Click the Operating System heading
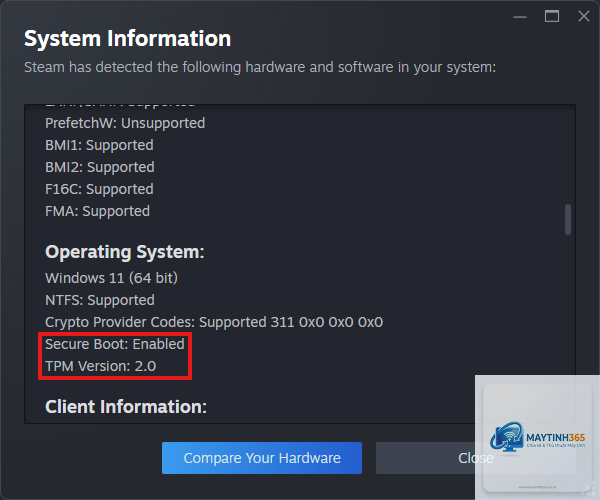This screenshot has height=500, width=600. [125, 252]
